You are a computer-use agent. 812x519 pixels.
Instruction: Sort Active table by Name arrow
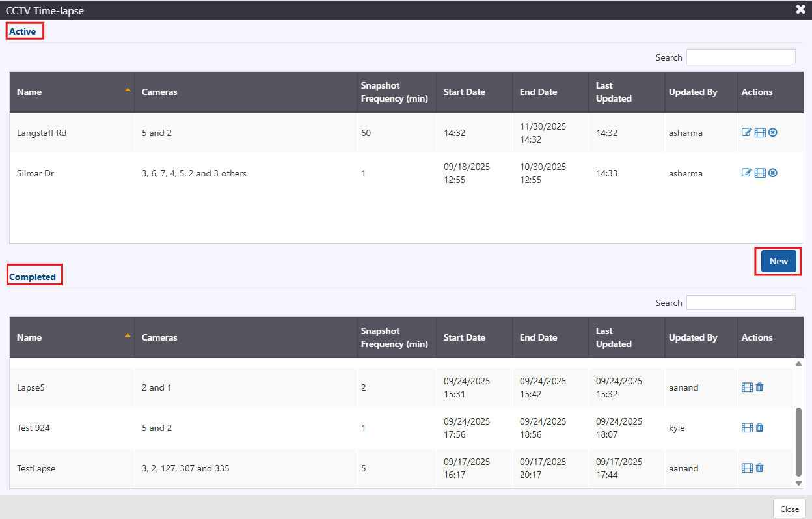(x=128, y=90)
